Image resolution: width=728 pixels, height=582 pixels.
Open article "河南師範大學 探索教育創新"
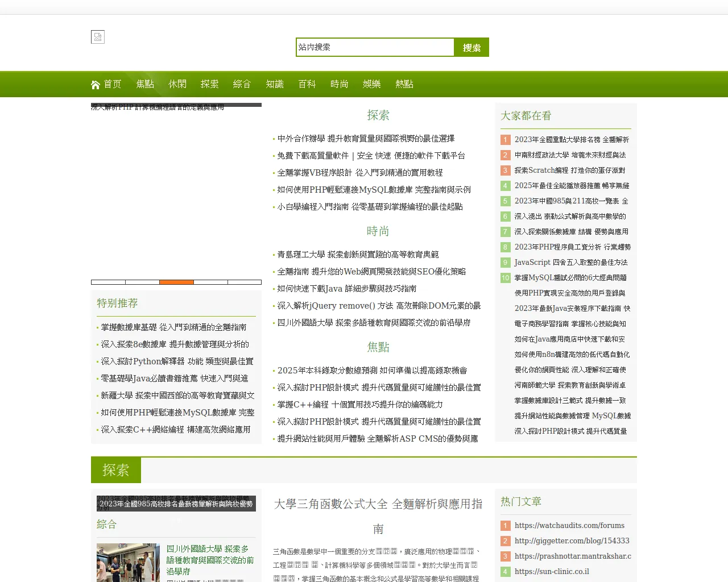point(570,385)
